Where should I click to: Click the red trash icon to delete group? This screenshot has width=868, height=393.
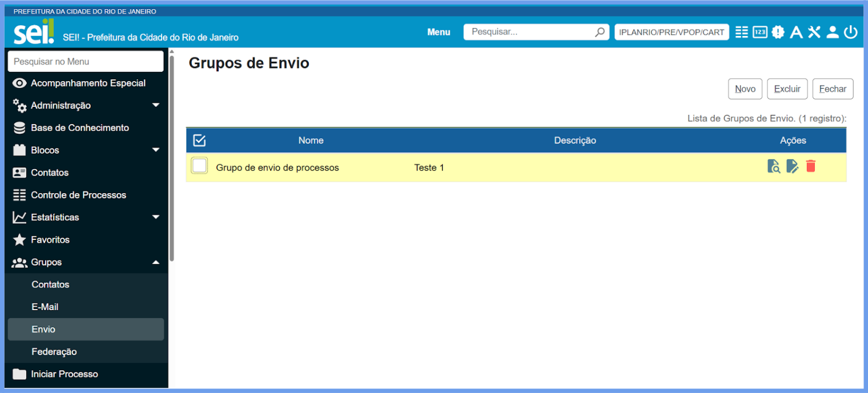click(810, 166)
